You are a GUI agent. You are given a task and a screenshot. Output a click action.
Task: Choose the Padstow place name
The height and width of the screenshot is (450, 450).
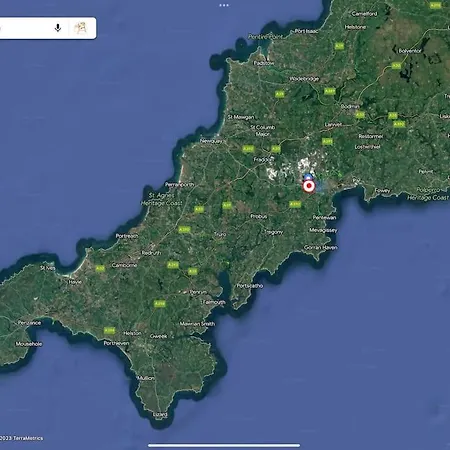[264, 63]
